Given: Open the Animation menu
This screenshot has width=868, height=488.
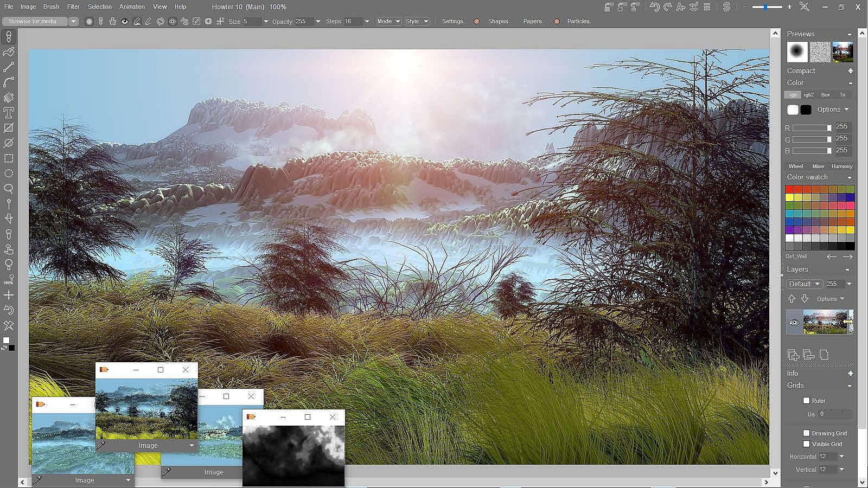Looking at the screenshot, I should click(x=132, y=7).
